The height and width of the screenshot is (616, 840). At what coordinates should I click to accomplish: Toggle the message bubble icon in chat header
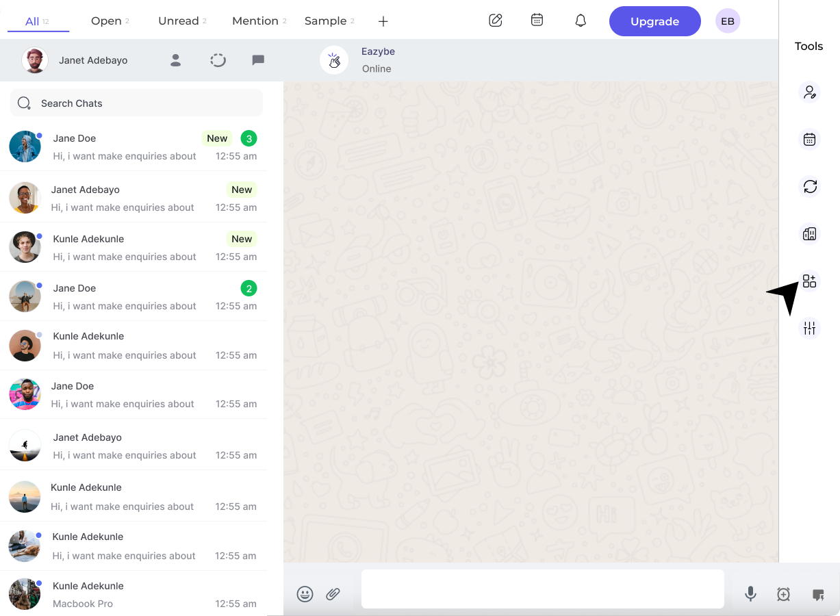(x=258, y=60)
